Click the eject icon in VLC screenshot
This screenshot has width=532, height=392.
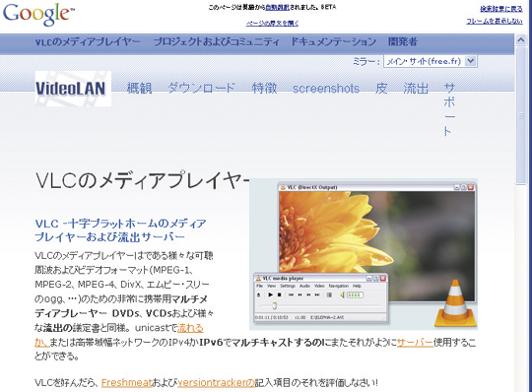coord(258,294)
